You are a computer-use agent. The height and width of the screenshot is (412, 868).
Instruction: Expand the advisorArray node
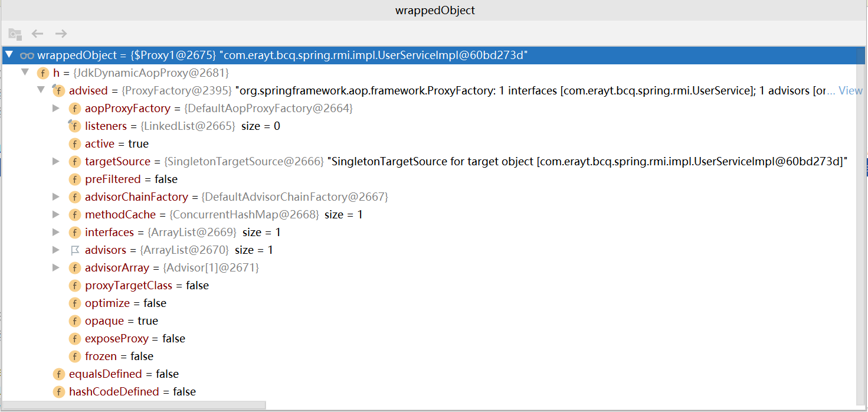pyautogui.click(x=56, y=267)
